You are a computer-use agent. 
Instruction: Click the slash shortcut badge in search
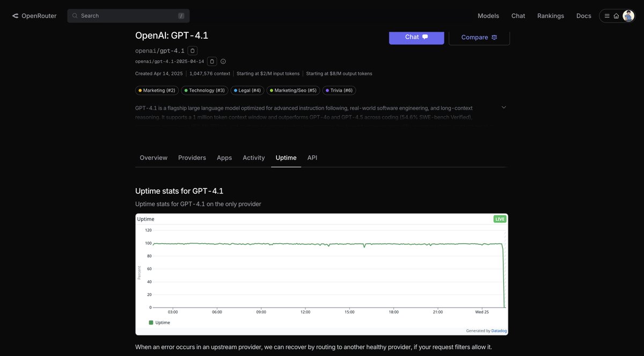coord(181,16)
